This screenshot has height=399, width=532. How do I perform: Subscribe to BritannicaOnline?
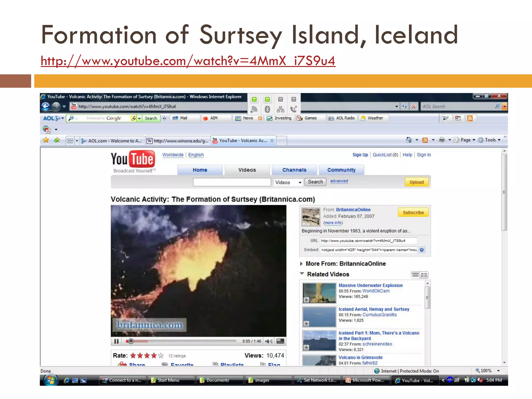pos(413,212)
